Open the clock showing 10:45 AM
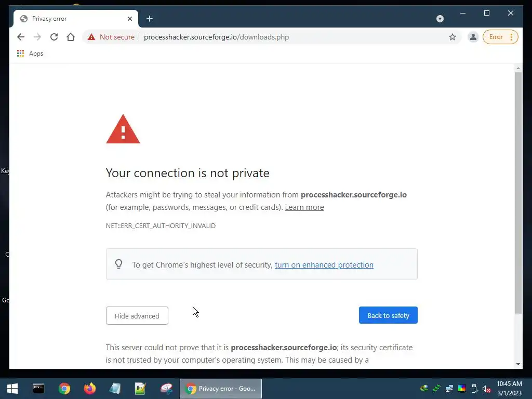The width and height of the screenshot is (532, 399). coord(509,389)
